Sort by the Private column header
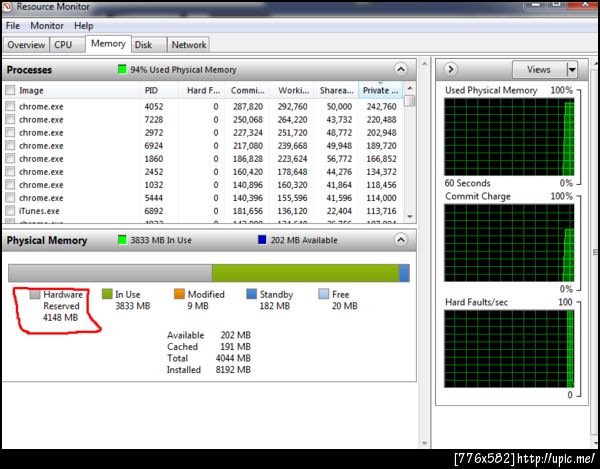 (380, 90)
